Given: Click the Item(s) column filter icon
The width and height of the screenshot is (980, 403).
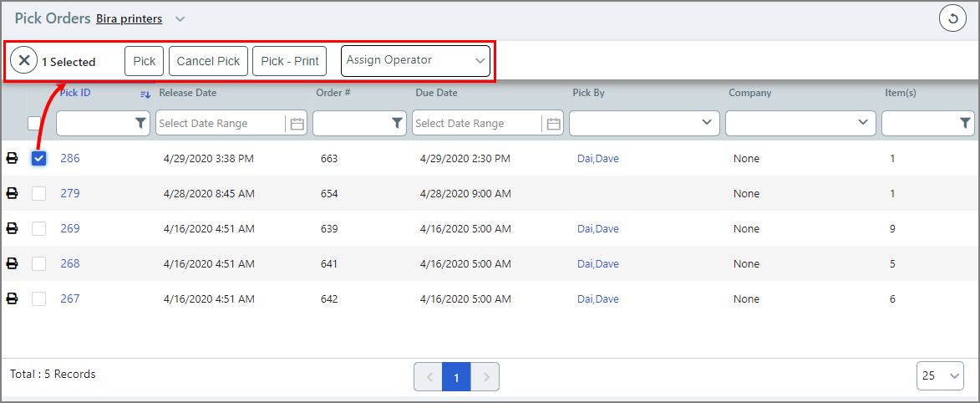Looking at the screenshot, I should coord(965,123).
